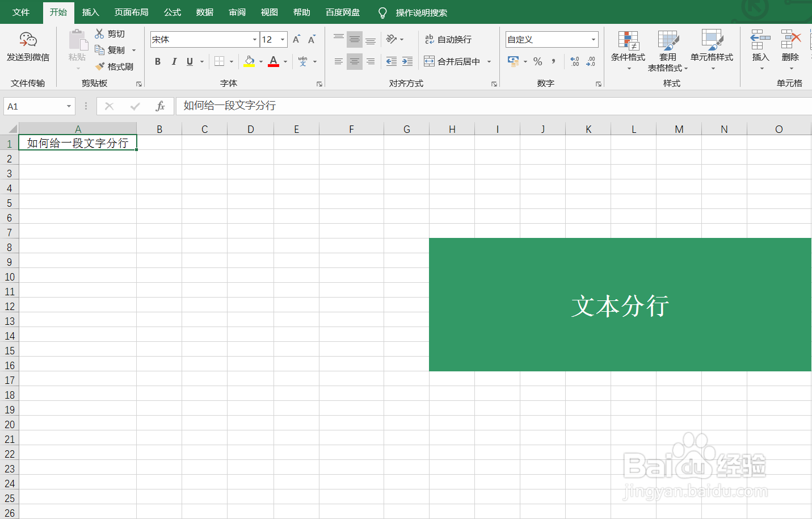Open Format as Table (套用表格格式)

(x=668, y=50)
